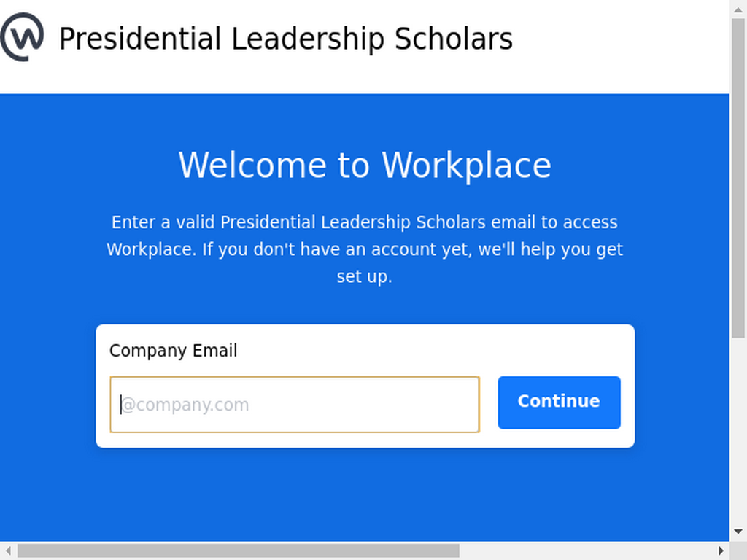Click the horizontal scrollbar left arrow
Screen dimensions: 747x560
pyautogui.click(x=8, y=551)
